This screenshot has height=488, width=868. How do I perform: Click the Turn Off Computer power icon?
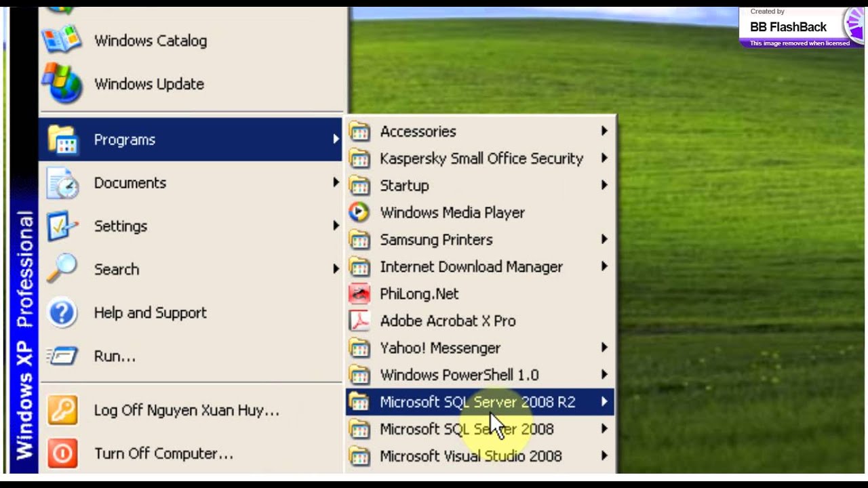62,453
